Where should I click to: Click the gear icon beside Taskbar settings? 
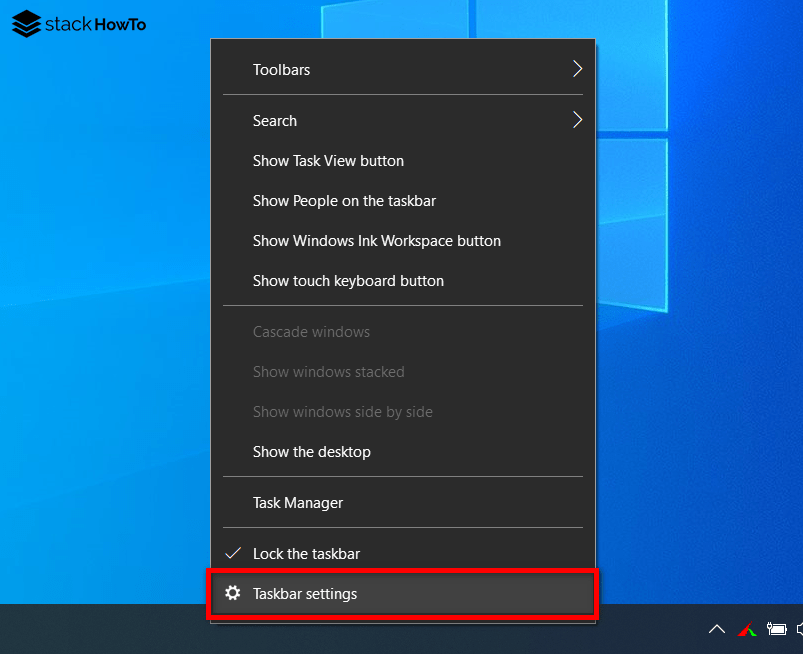233,593
